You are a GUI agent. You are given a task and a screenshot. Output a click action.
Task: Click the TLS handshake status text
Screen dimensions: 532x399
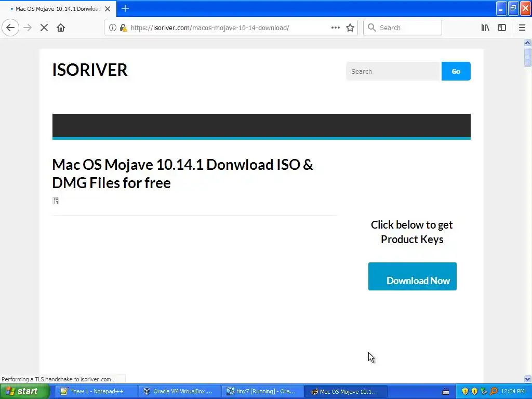(x=59, y=379)
